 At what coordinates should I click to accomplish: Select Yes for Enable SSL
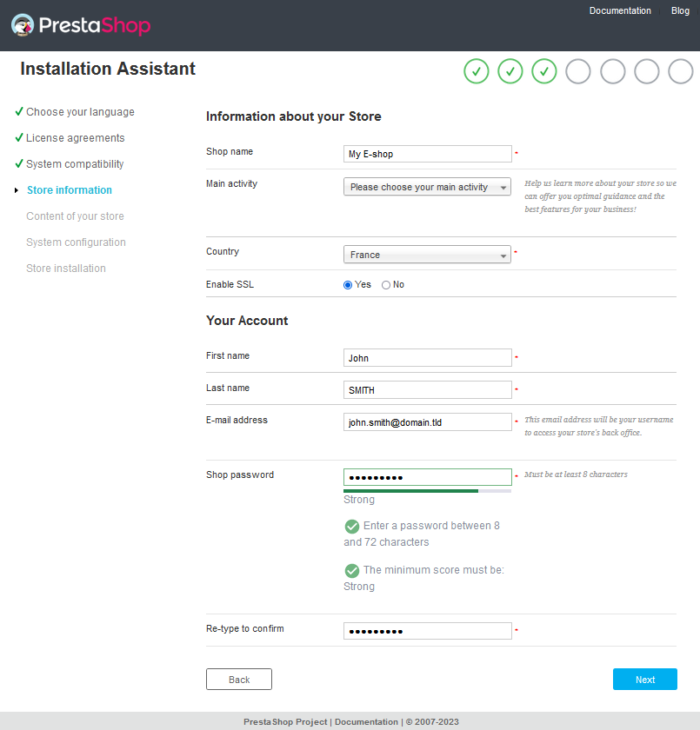click(x=347, y=284)
